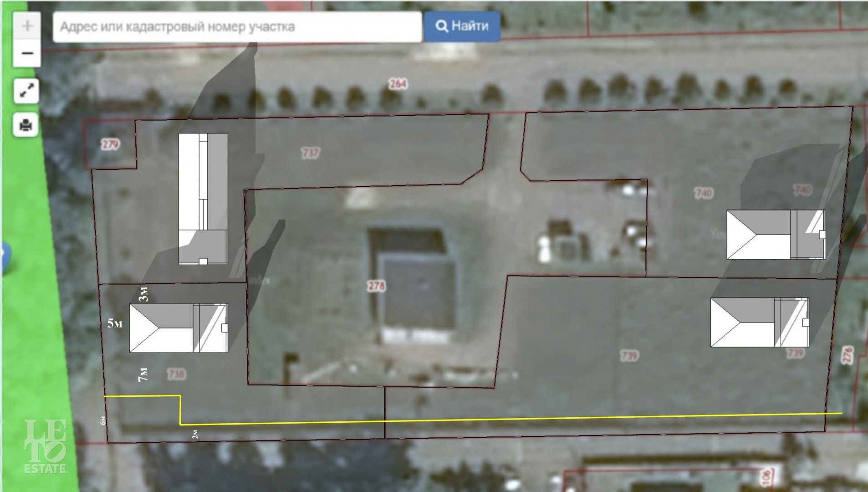
Task: Select parcel label 279
Action: (x=110, y=145)
